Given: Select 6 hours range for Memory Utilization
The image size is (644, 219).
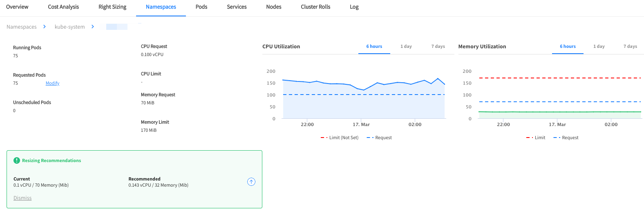Looking at the screenshot, I should pyautogui.click(x=568, y=46).
